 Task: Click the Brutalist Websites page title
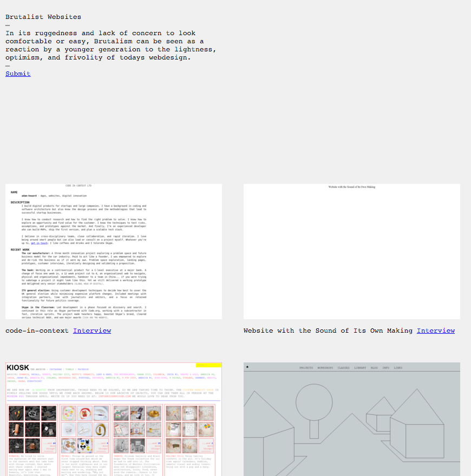coord(43,17)
